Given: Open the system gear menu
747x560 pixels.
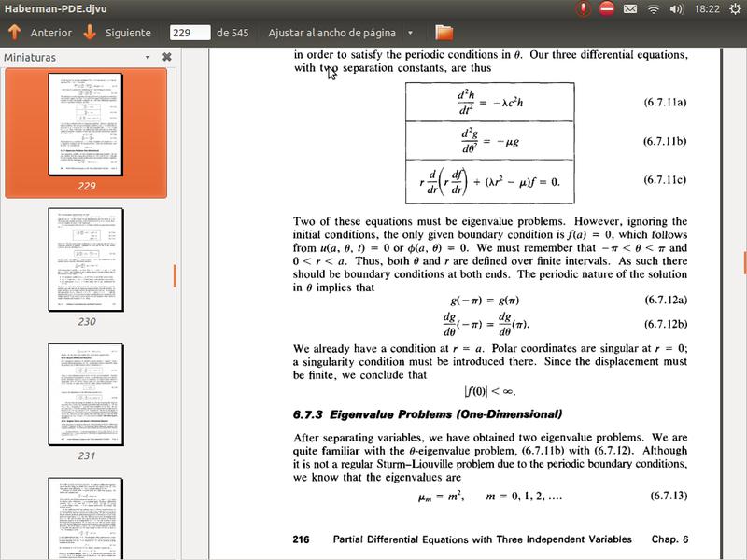Looking at the screenshot, I should tap(733, 8).
